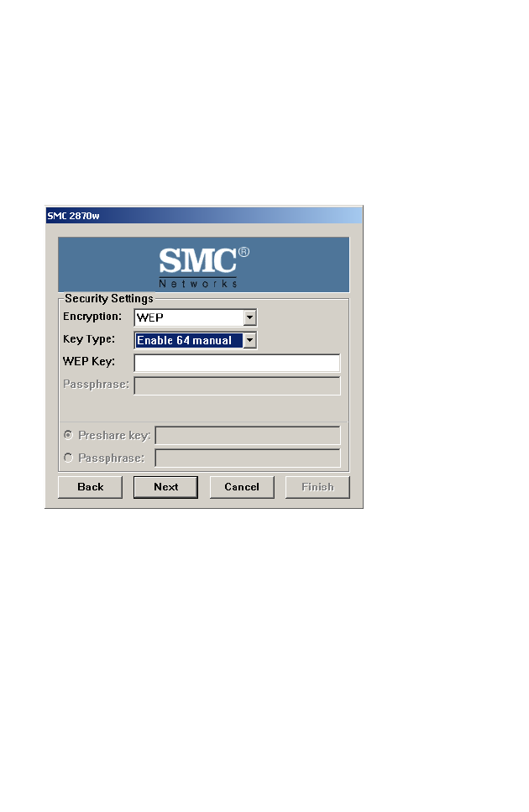Expand the Key Type dropdown arrow
The width and height of the screenshot is (529, 812).
(x=250, y=340)
